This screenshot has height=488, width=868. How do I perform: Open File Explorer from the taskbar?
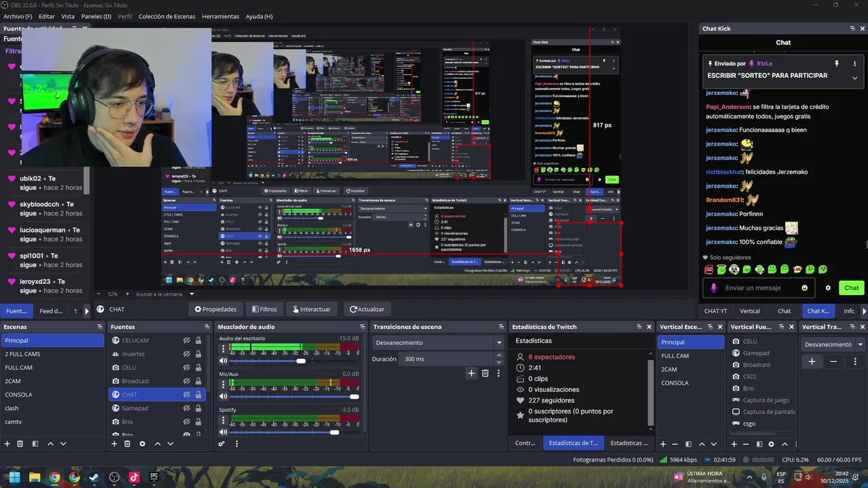[x=35, y=477]
